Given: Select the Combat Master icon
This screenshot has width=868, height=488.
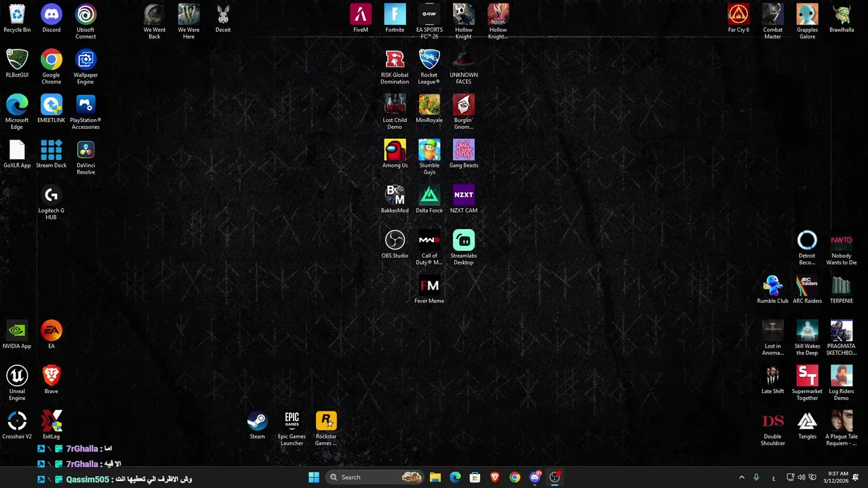Looking at the screenshot, I should [773, 22].
